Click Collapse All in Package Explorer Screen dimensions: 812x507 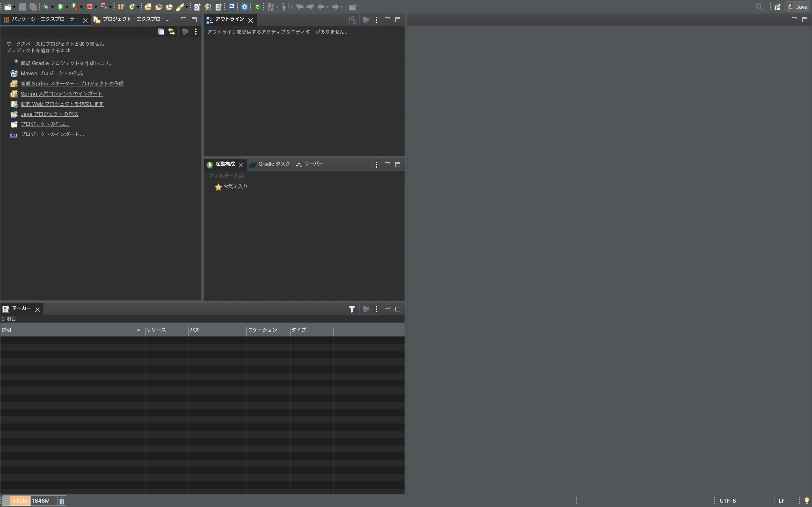pos(161,32)
